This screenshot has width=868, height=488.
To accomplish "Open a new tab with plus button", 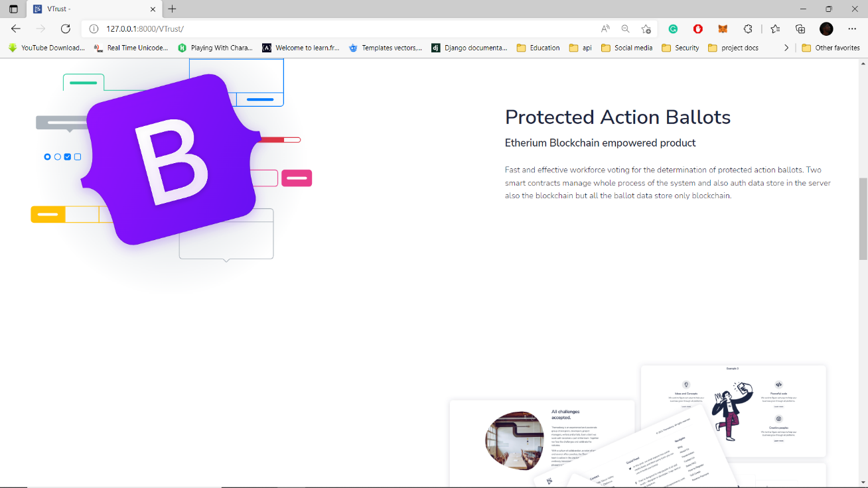I will [x=172, y=9].
